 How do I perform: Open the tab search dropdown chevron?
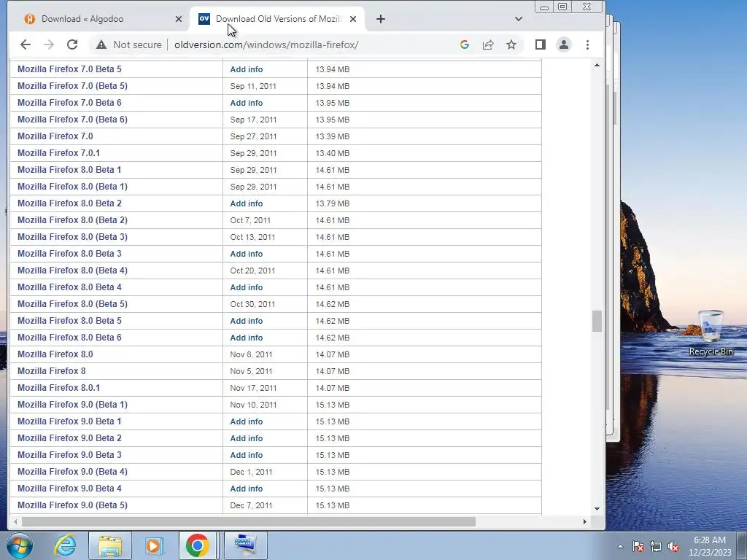519,19
